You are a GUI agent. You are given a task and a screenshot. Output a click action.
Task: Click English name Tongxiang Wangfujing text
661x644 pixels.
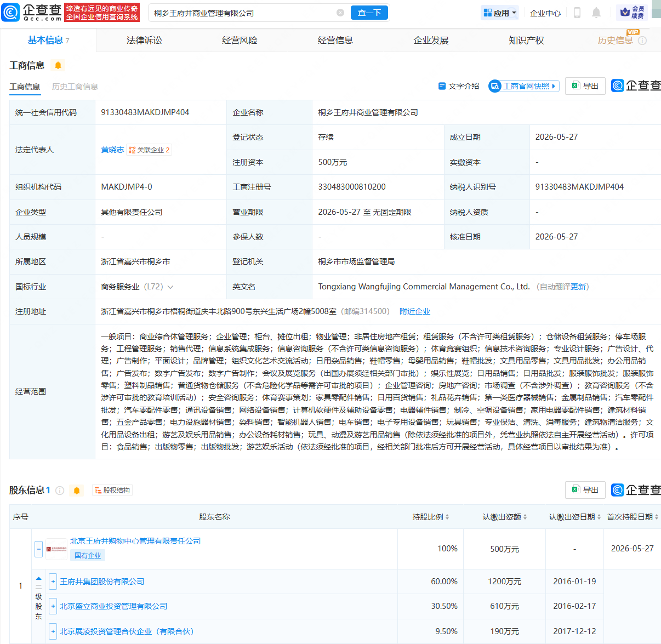point(424,287)
